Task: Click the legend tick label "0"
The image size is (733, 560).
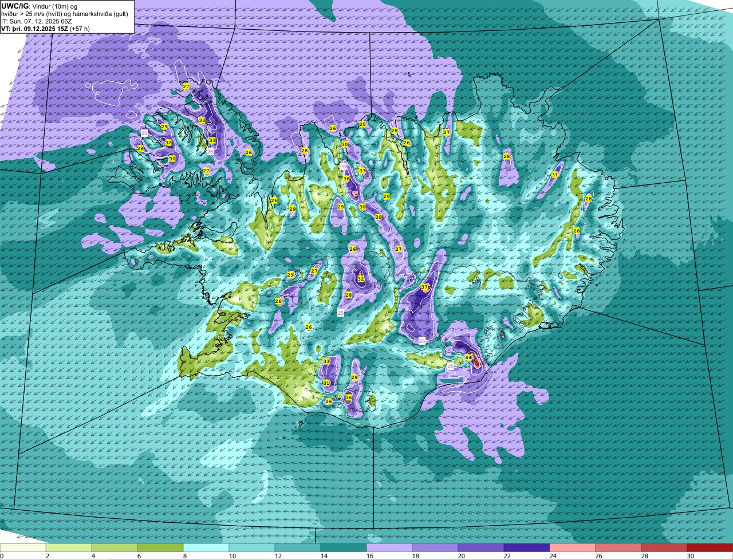Action: coord(2,556)
